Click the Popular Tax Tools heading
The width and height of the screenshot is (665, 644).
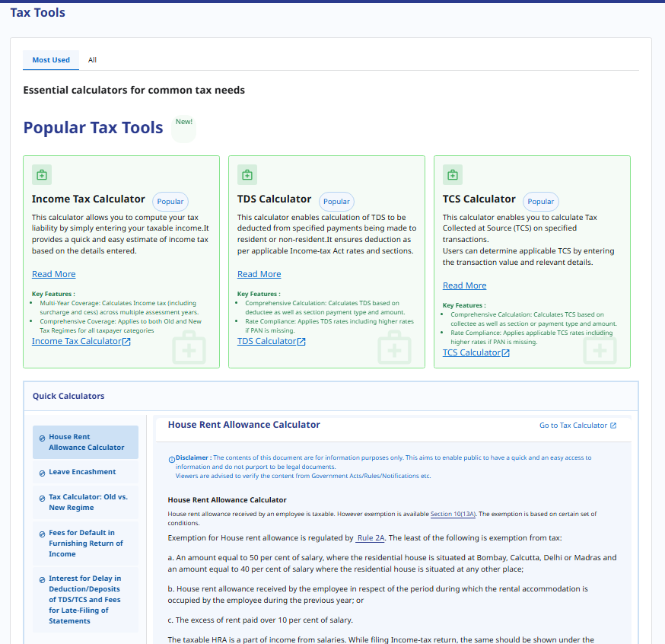pos(93,128)
